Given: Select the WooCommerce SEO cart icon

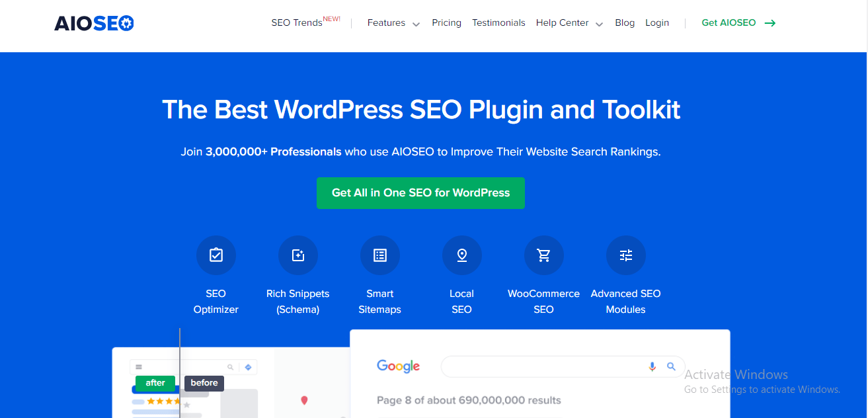Looking at the screenshot, I should pos(543,255).
